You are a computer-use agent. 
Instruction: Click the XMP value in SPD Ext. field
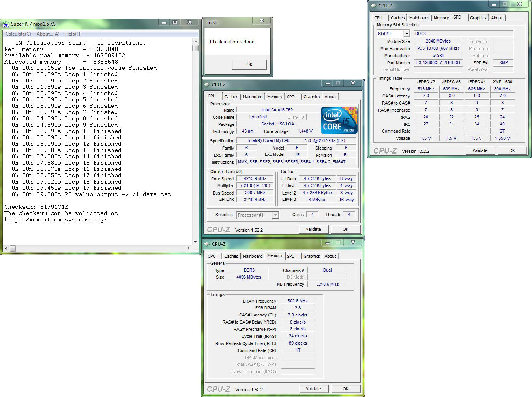click(x=503, y=62)
